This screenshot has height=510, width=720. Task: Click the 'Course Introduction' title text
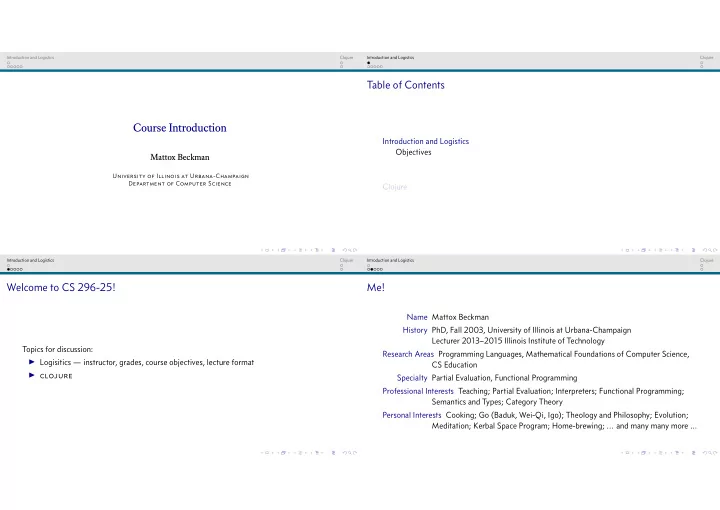click(x=180, y=128)
